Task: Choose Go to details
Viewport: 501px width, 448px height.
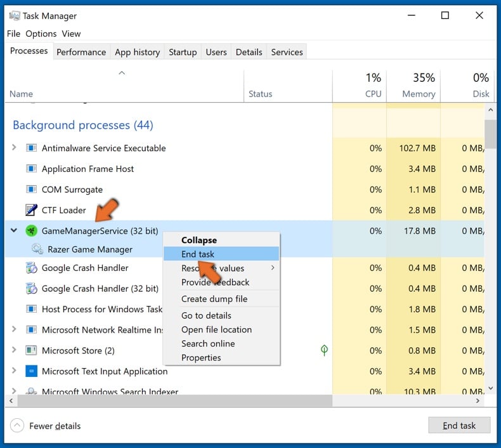Action: pos(221,315)
